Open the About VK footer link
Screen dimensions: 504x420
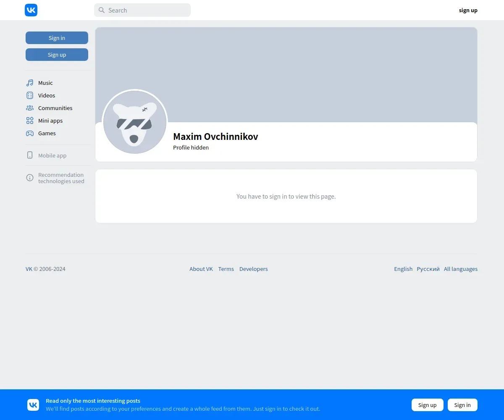(x=201, y=269)
